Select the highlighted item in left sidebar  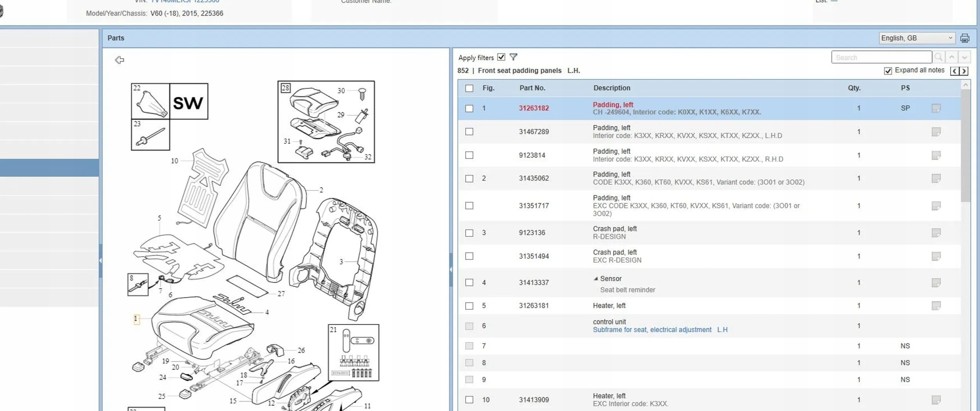pyautogui.click(x=49, y=168)
